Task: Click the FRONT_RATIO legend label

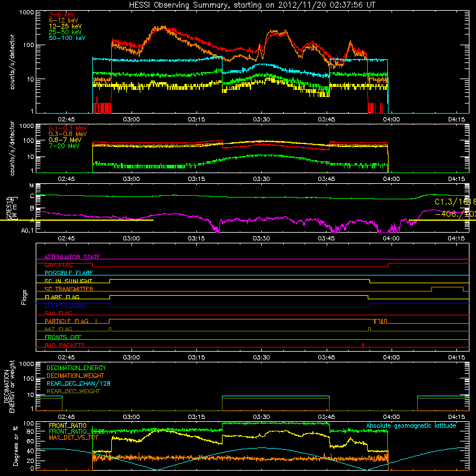Action: click(68, 425)
